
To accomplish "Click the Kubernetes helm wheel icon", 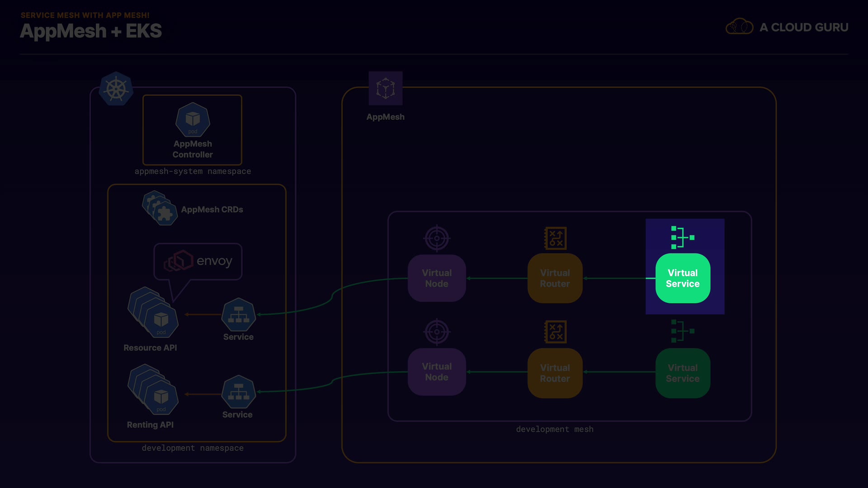I will (x=116, y=89).
